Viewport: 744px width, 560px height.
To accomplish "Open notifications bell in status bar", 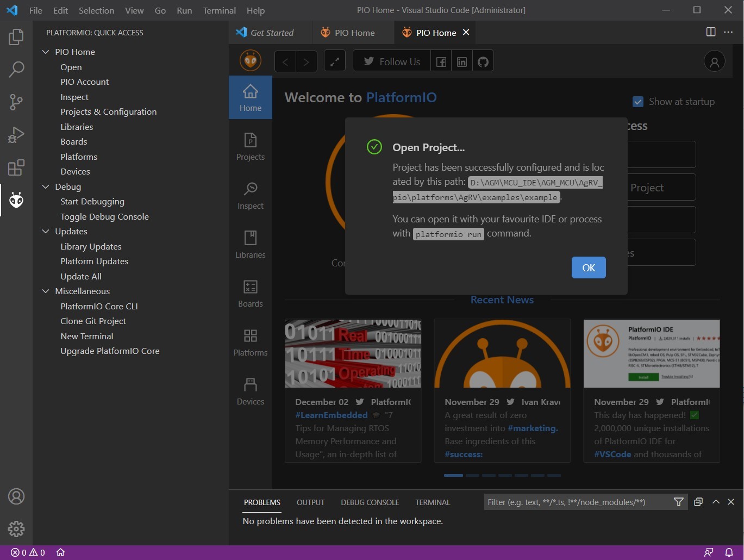I will pyautogui.click(x=729, y=552).
